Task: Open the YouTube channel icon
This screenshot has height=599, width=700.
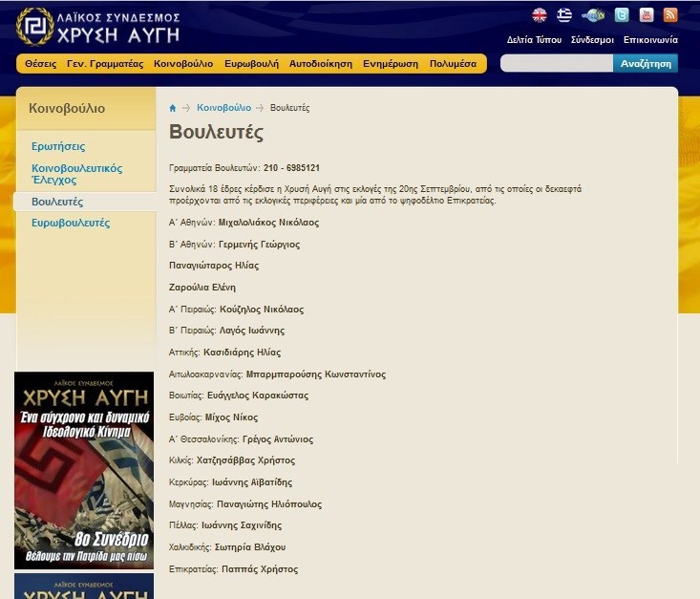Action: pyautogui.click(x=646, y=15)
